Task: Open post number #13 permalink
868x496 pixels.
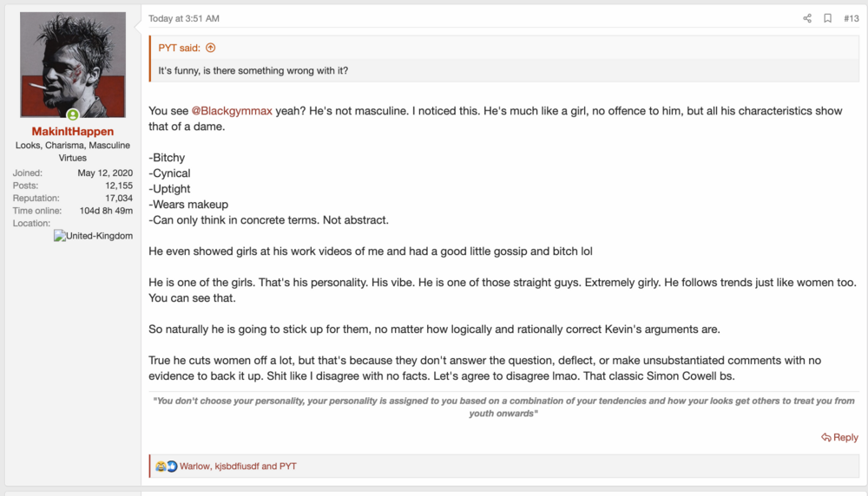Action: pyautogui.click(x=852, y=18)
